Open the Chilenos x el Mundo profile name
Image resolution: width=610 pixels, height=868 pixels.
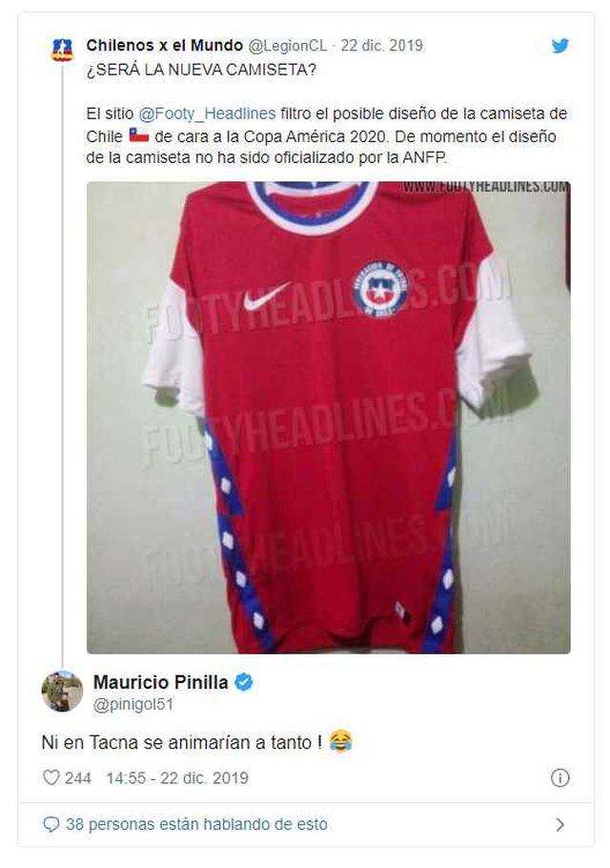coord(165,45)
